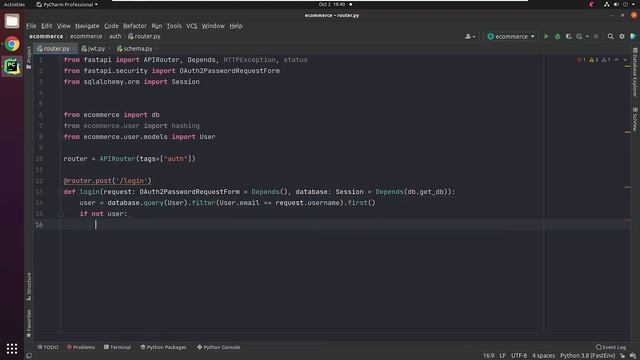Screen dimensions: 640x360
Task: Open the Project tool window sidebar
Action: [29, 58]
